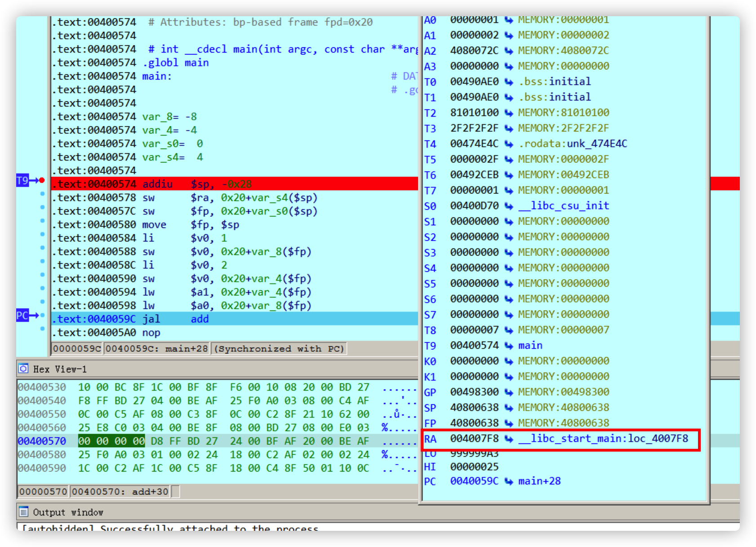The width and height of the screenshot is (756, 547).
Task: Click the jump arrow beside register A1
Action: [x=508, y=35]
